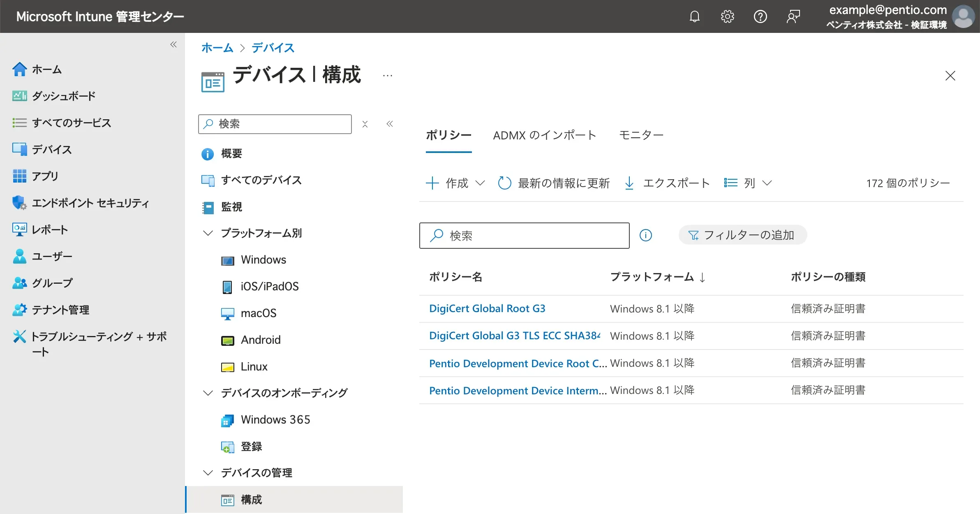
Task: Click the account avatar picture
Action: [x=964, y=16]
